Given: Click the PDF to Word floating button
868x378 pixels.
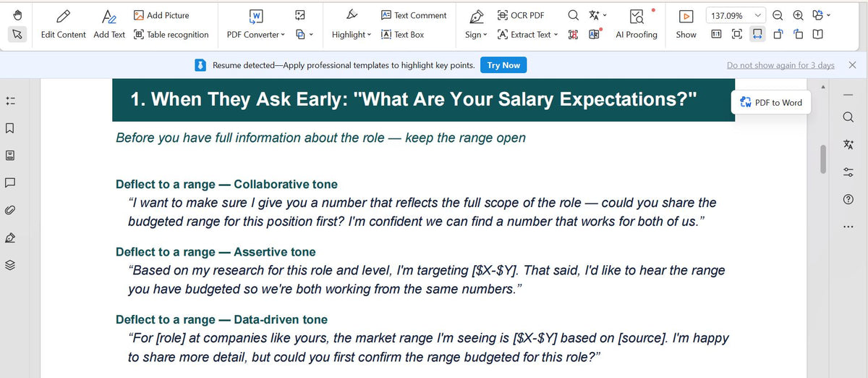Looking at the screenshot, I should pos(771,103).
